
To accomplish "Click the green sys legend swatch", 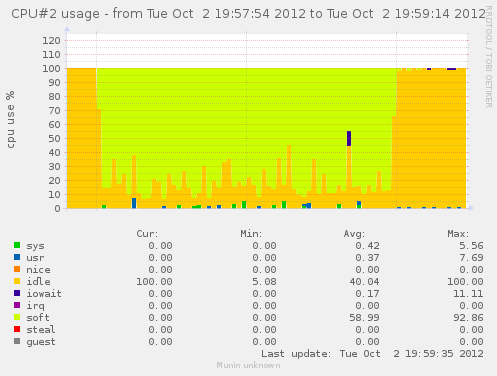I will (x=17, y=245).
